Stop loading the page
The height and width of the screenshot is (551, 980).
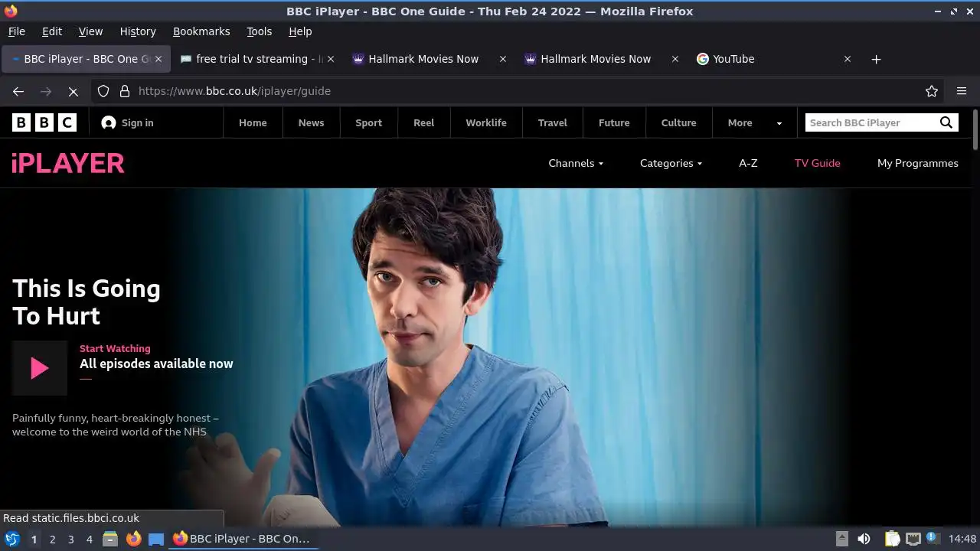pos(73,91)
